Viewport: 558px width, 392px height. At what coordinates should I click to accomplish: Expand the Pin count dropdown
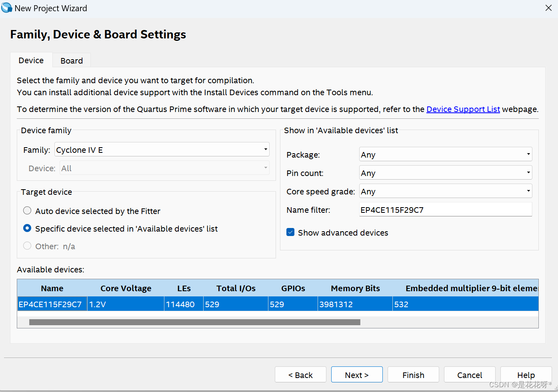[x=446, y=173]
